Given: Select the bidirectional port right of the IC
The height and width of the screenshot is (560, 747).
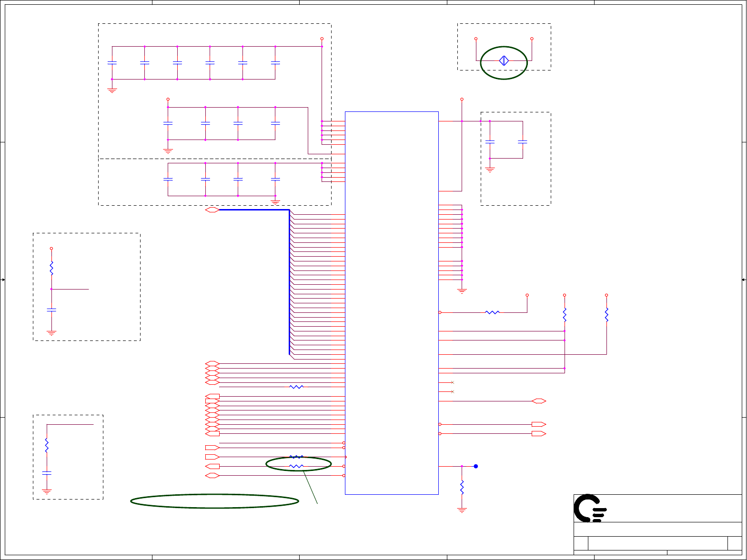Looking at the screenshot, I should (x=539, y=401).
